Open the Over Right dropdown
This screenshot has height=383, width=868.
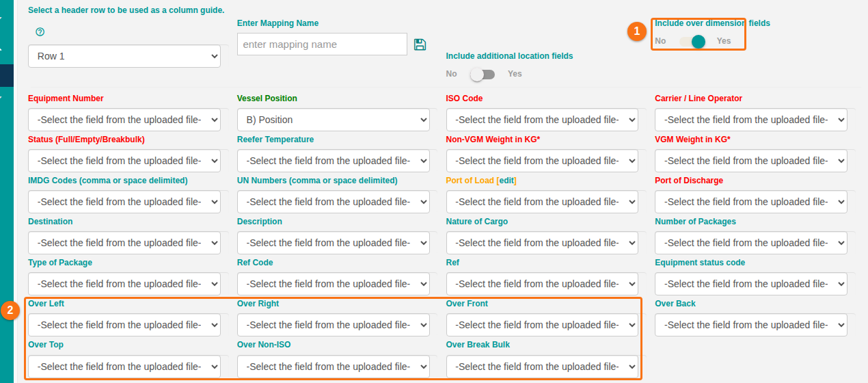(334, 325)
